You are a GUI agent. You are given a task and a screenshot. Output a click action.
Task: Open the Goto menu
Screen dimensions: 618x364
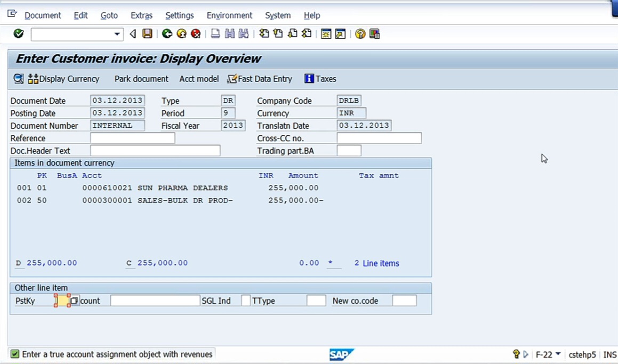pyautogui.click(x=109, y=15)
